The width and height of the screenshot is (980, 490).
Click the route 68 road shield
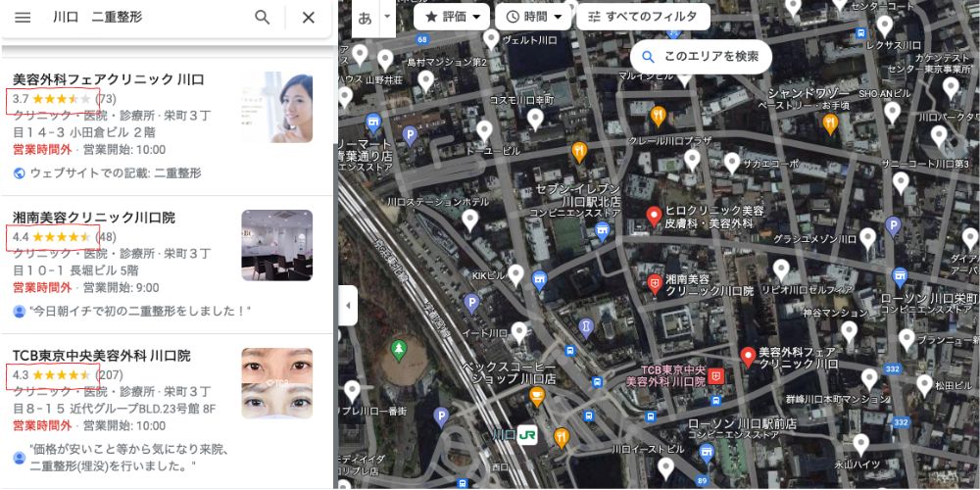click(422, 39)
